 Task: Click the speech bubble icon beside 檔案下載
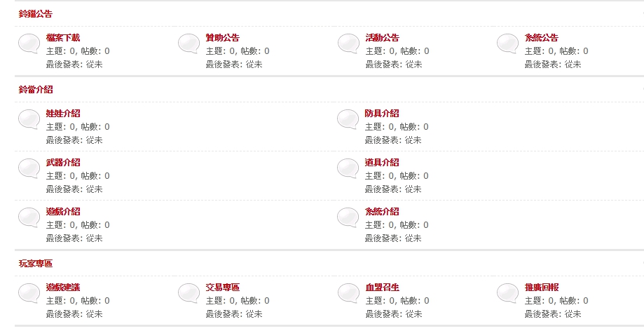click(x=29, y=44)
